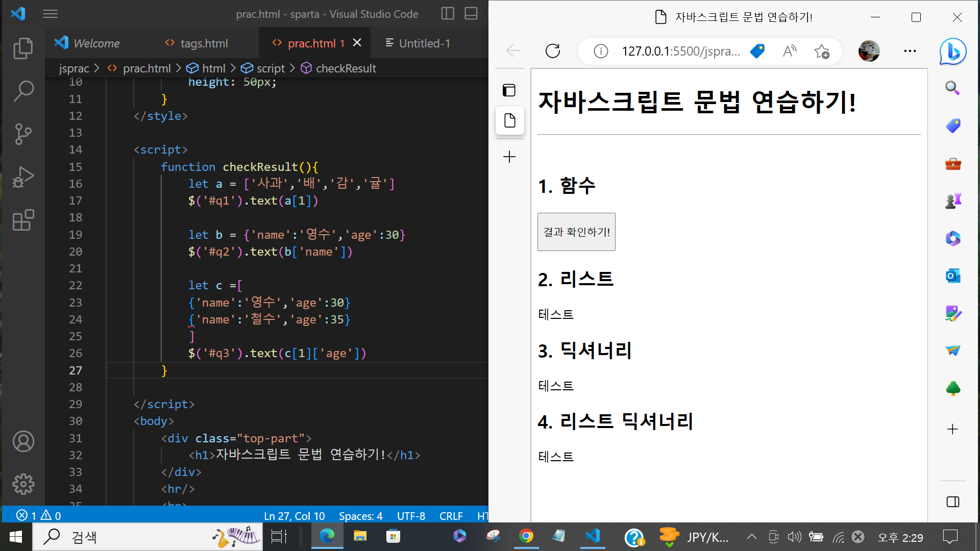Toggle the bottom panel layout
Screen dimensions: 980x551
pos(471,14)
